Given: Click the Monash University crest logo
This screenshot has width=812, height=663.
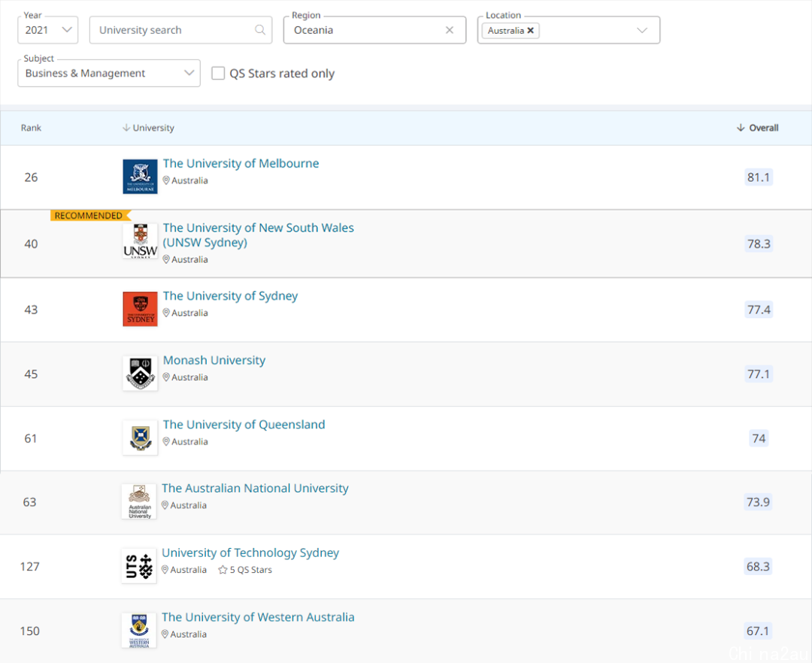Looking at the screenshot, I should pos(140,373).
